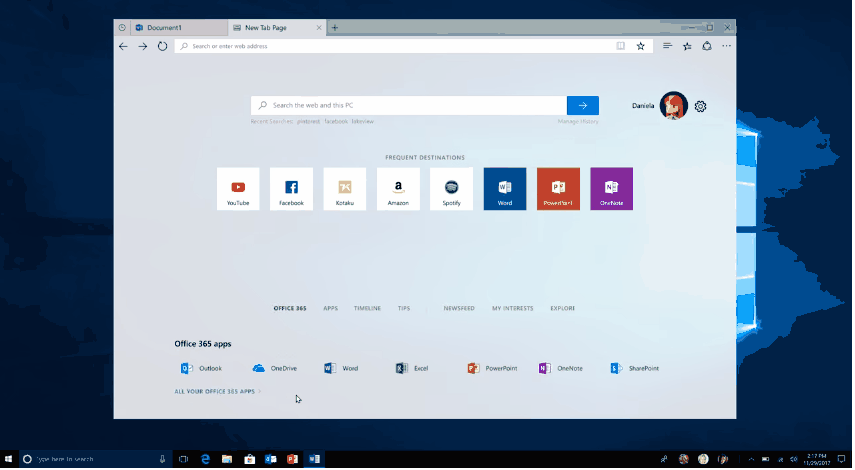The width and height of the screenshot is (855, 470).
Task: Launch Outlook from Office 365 apps
Action: coord(201,369)
